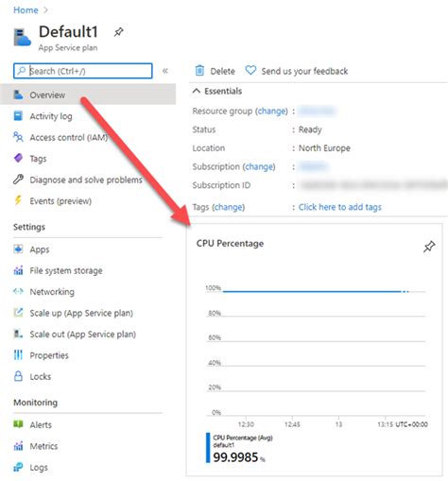Open the Overview menu item

coord(88,94)
